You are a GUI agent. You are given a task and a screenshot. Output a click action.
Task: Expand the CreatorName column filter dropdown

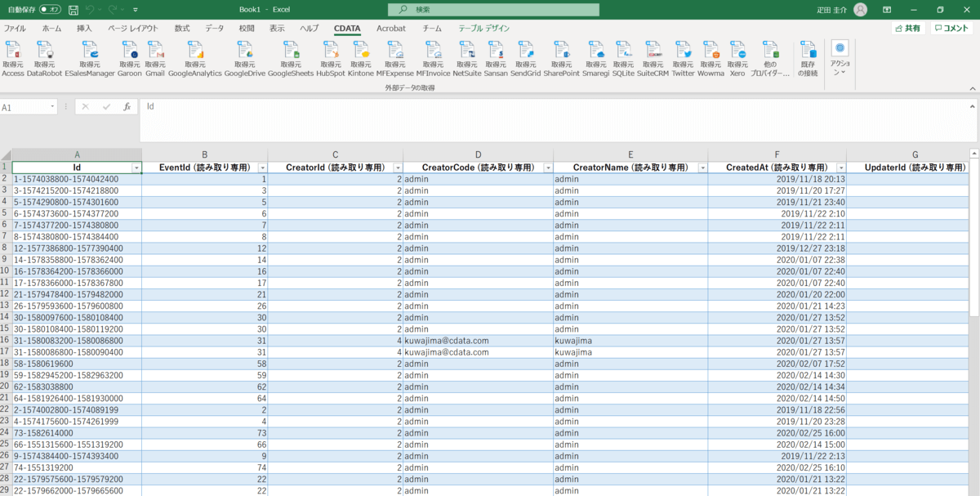tap(702, 168)
